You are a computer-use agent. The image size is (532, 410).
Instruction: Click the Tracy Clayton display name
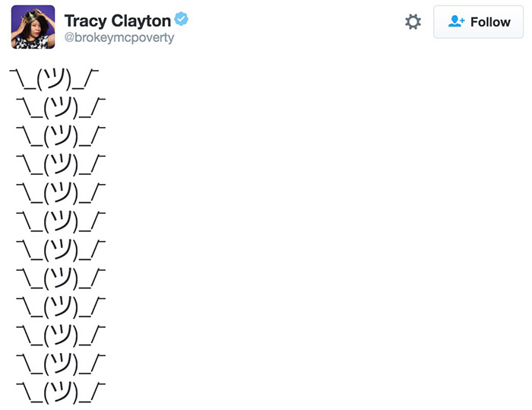pyautogui.click(x=117, y=21)
